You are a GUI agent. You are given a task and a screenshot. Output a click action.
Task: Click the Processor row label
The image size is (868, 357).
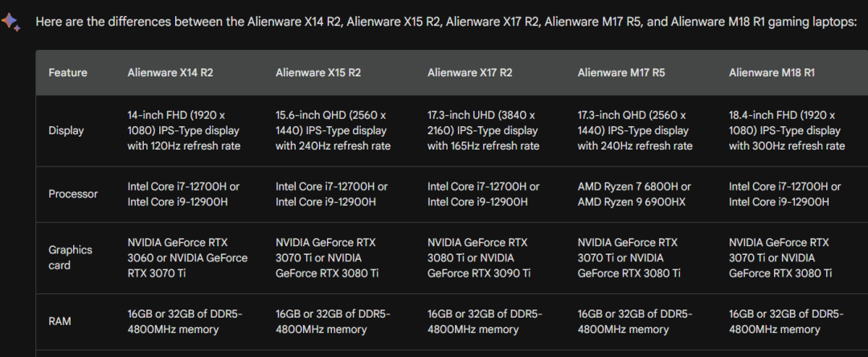72,194
